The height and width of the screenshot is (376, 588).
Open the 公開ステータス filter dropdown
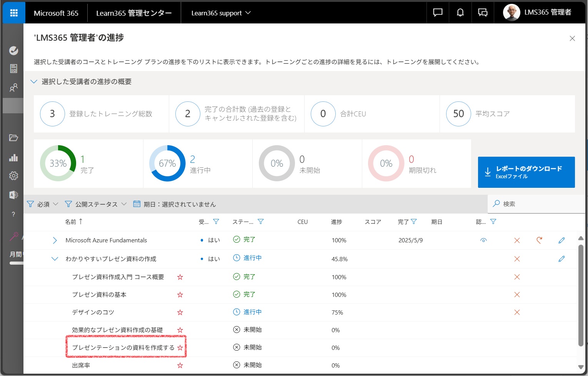click(96, 204)
